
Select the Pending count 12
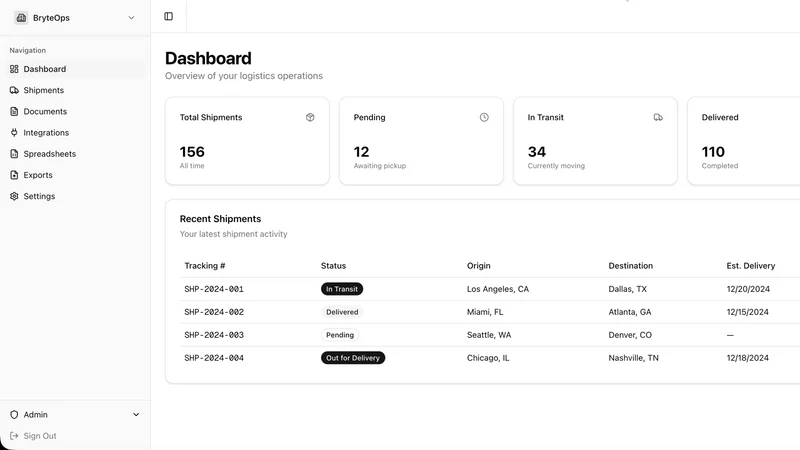click(x=361, y=152)
